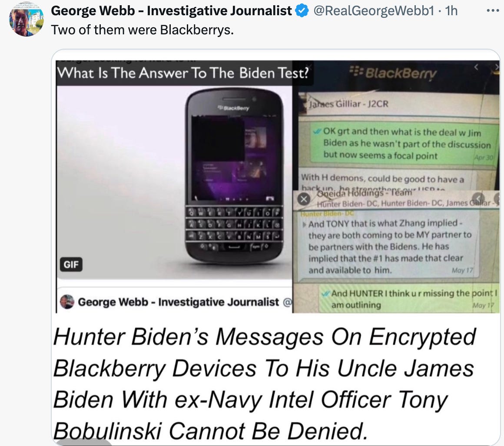Select the "Oneida Holdings - Team" chat header
The height and width of the screenshot is (446, 504).
tap(364, 193)
